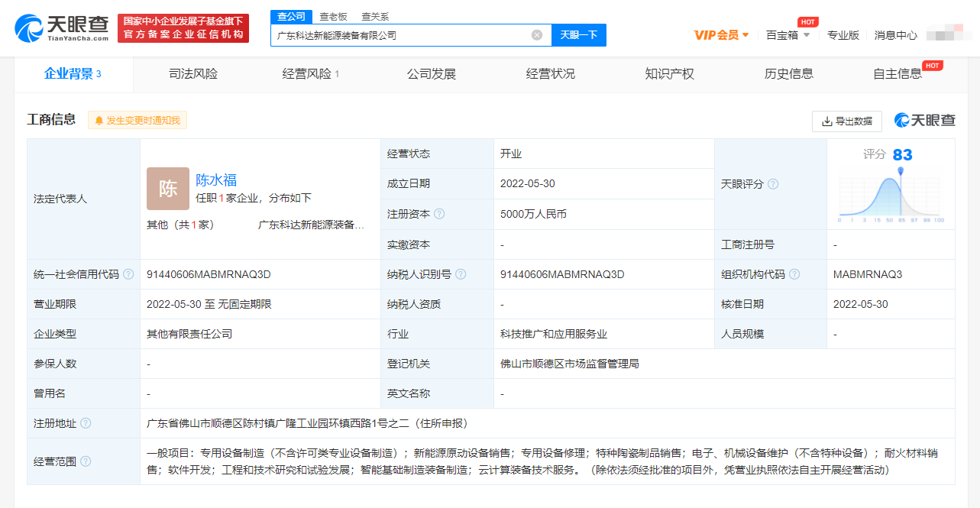
Task: Click help icon beside 经营范围
Action: 86,461
